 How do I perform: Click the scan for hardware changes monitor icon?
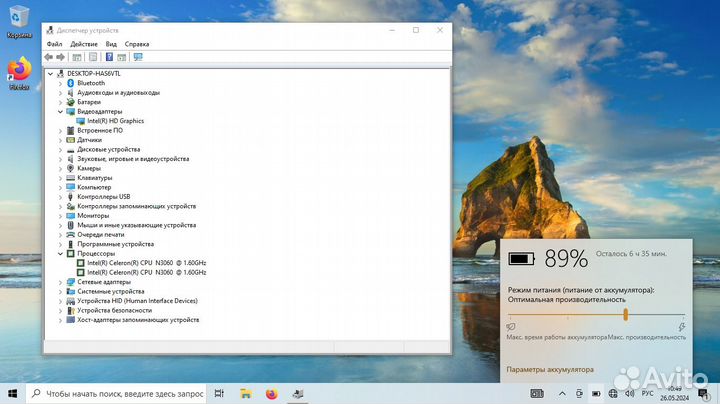[x=137, y=57]
